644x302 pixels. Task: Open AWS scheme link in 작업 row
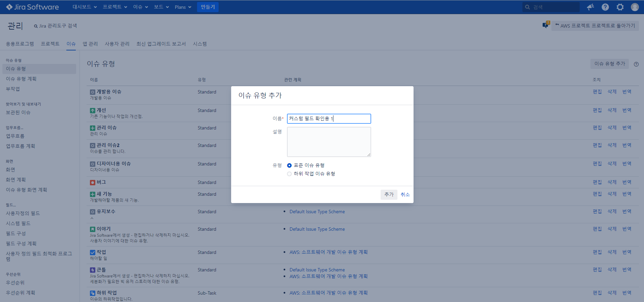[x=329, y=252]
